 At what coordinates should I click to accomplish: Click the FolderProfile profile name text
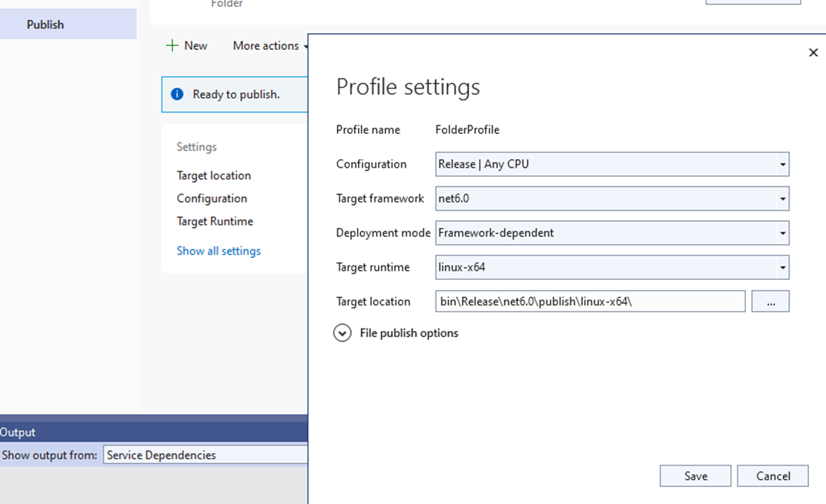pos(467,129)
